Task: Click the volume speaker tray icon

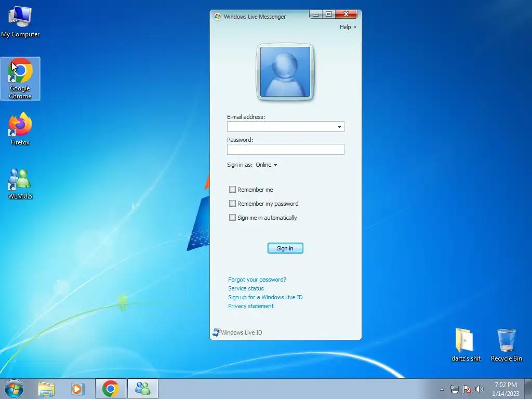Action: pyautogui.click(x=480, y=389)
